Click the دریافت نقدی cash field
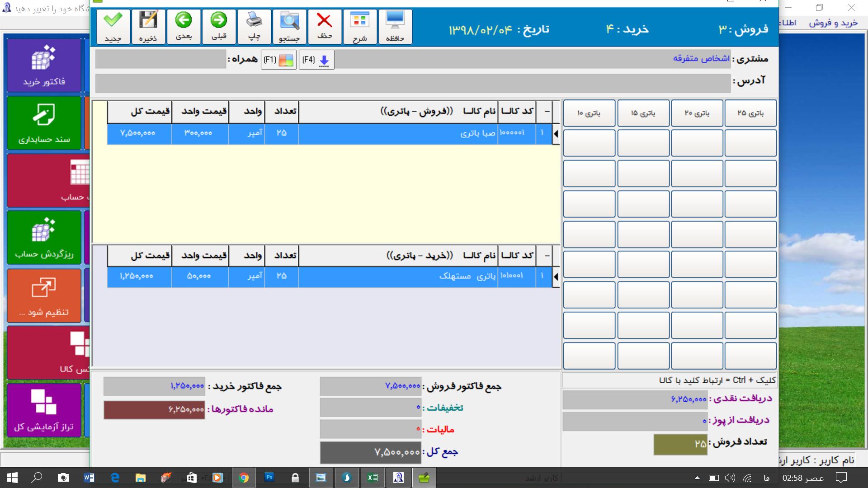This screenshot has height=488, width=868. pyautogui.click(x=635, y=399)
